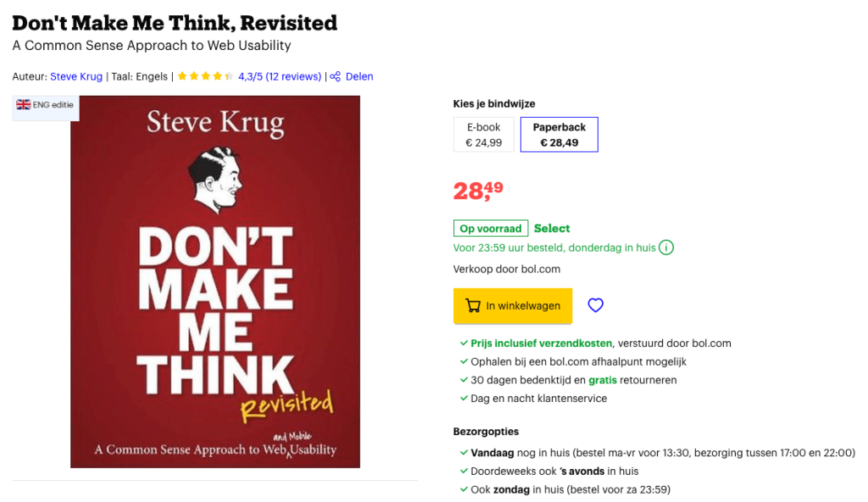Click the share icon beside Delen

click(336, 76)
